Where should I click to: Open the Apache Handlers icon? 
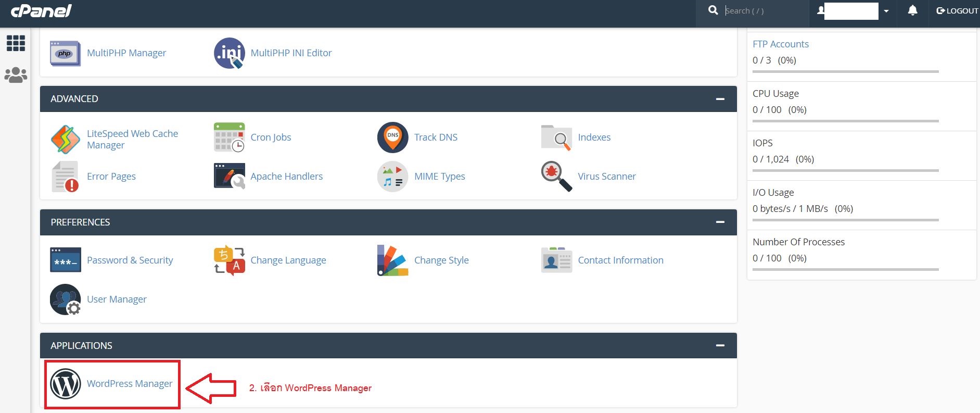coord(230,176)
